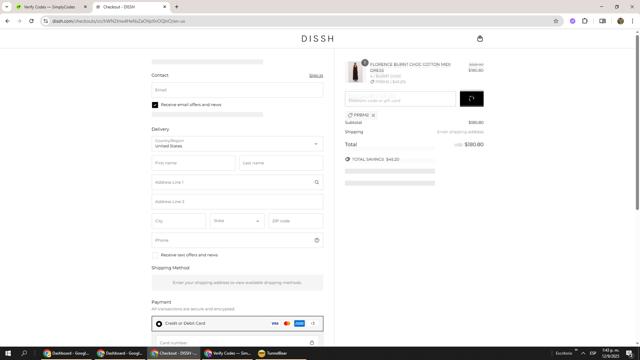The width and height of the screenshot is (640, 360).
Task: Click the browser address bar URL
Action: coord(119,21)
